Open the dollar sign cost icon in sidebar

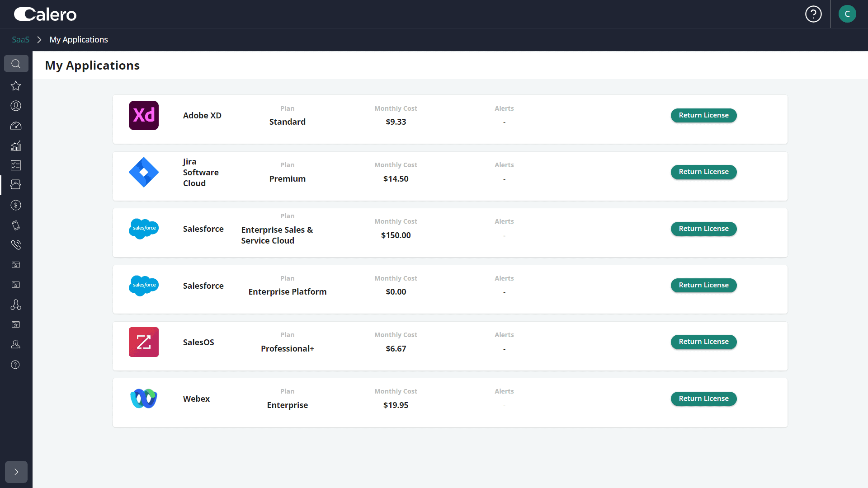point(16,205)
